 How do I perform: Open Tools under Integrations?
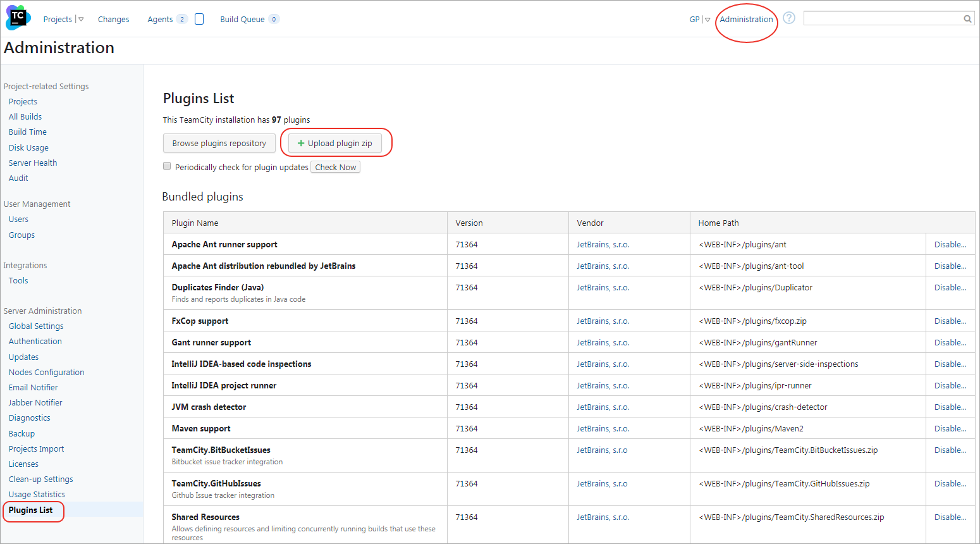point(18,281)
